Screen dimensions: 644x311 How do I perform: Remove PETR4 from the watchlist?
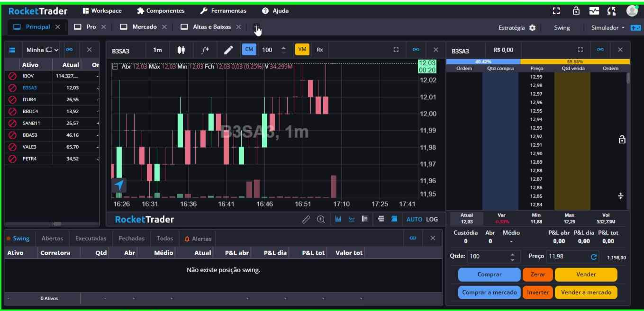(13, 159)
